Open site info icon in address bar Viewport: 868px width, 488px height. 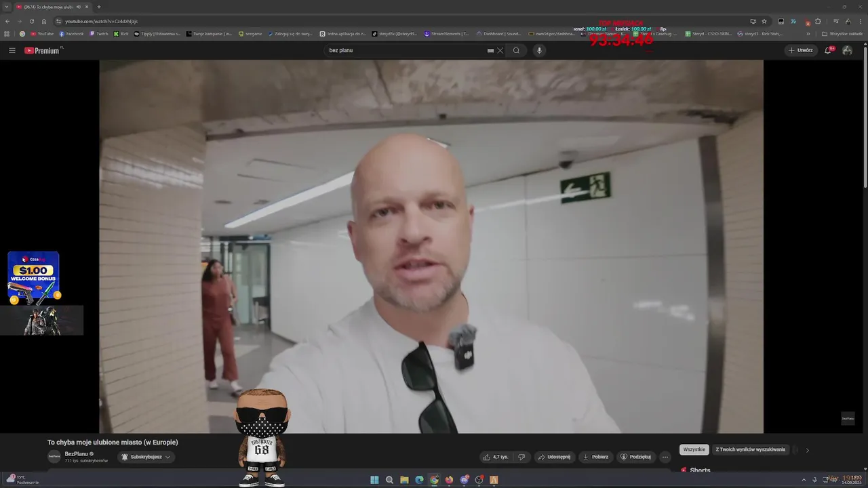[x=59, y=21]
